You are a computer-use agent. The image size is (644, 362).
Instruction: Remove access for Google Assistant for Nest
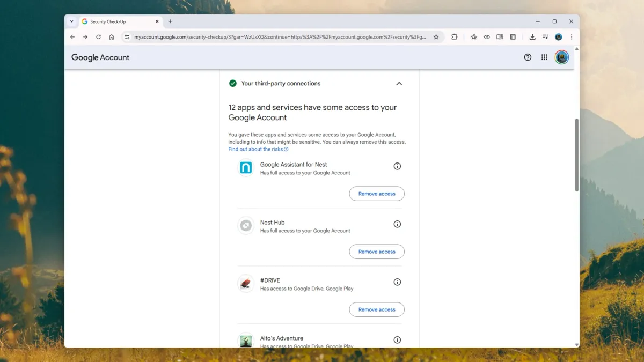click(x=377, y=194)
